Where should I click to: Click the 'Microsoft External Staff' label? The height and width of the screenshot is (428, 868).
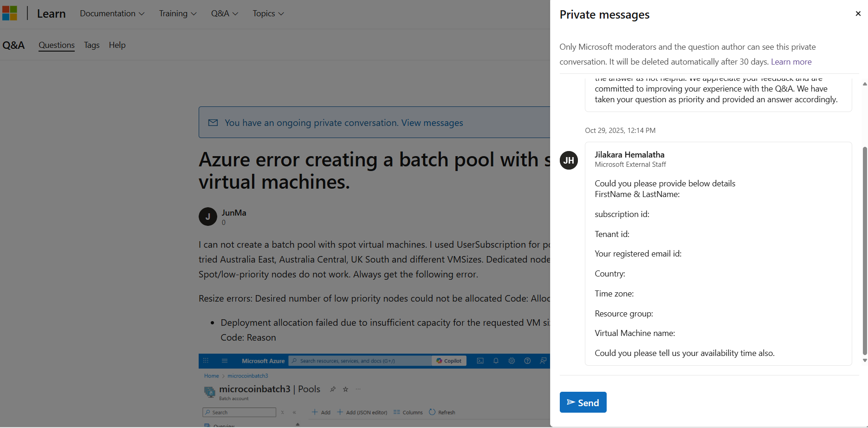(630, 165)
